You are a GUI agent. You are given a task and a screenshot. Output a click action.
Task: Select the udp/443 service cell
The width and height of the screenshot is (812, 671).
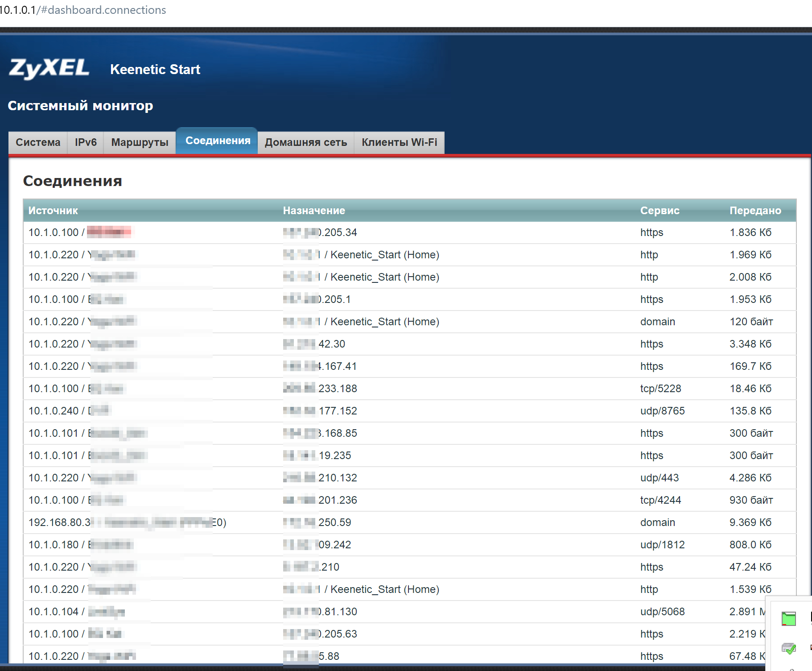[x=659, y=478]
